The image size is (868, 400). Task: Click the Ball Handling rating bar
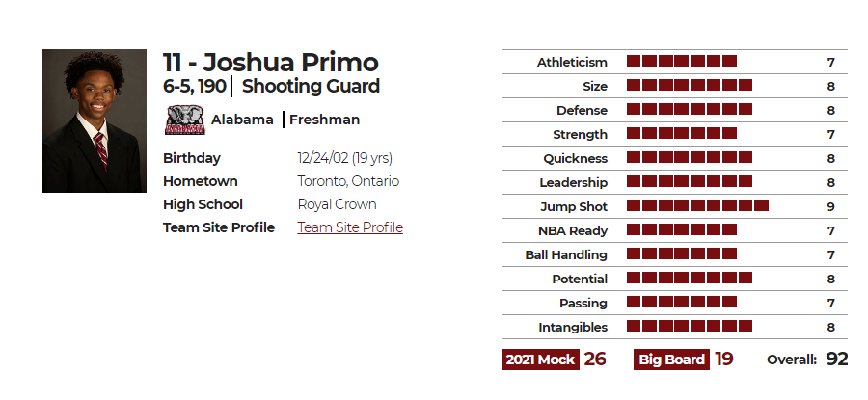point(682,253)
